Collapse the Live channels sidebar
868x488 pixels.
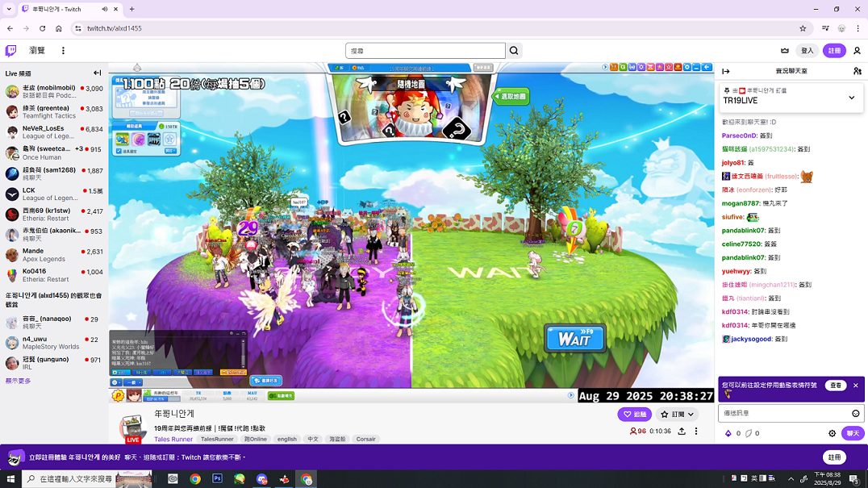98,73
